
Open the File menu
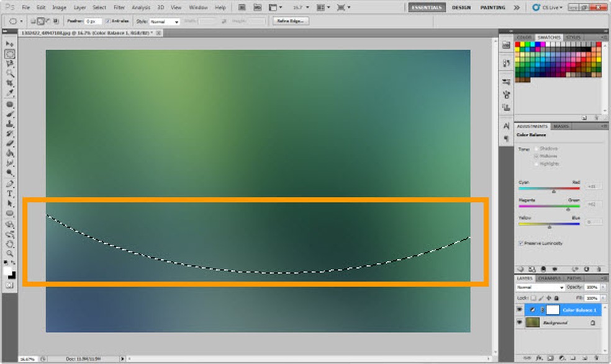point(25,7)
